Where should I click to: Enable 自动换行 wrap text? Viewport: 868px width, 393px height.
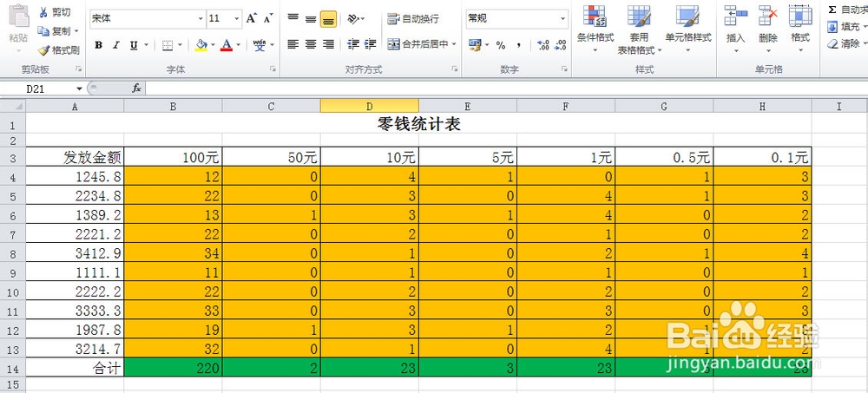(x=413, y=18)
